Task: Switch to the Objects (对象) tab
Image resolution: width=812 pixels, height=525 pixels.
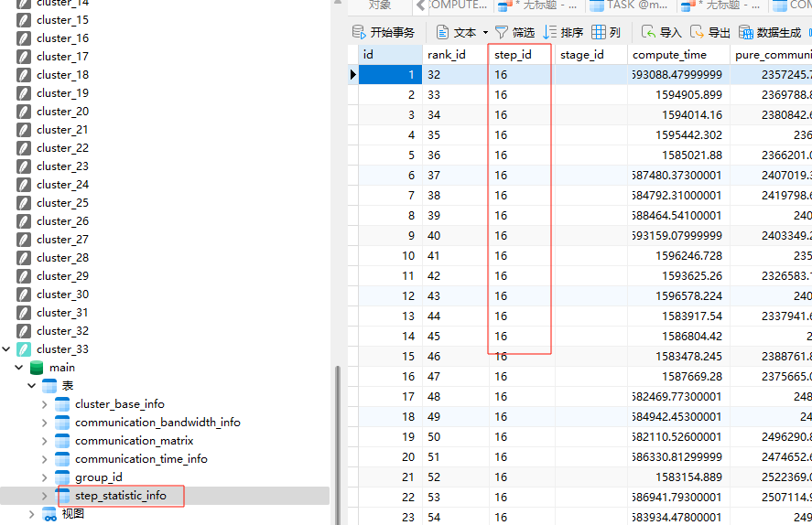Action: [x=380, y=5]
